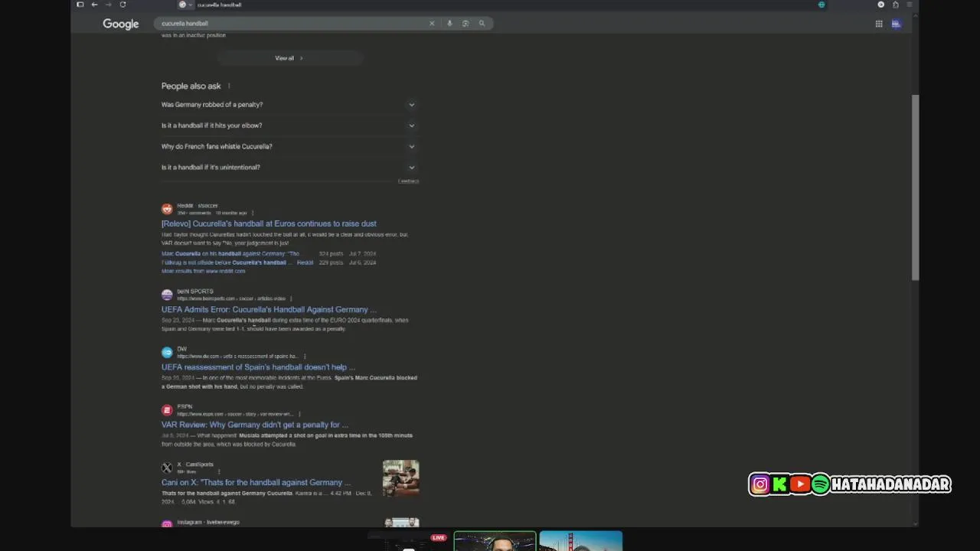Click the Reddit favicon of the first result

tap(167, 209)
